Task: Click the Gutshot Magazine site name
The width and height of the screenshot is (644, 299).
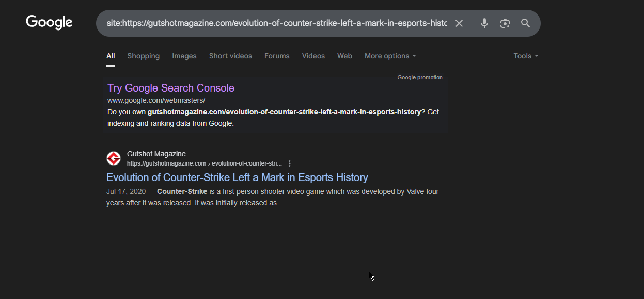Action: coord(156,154)
